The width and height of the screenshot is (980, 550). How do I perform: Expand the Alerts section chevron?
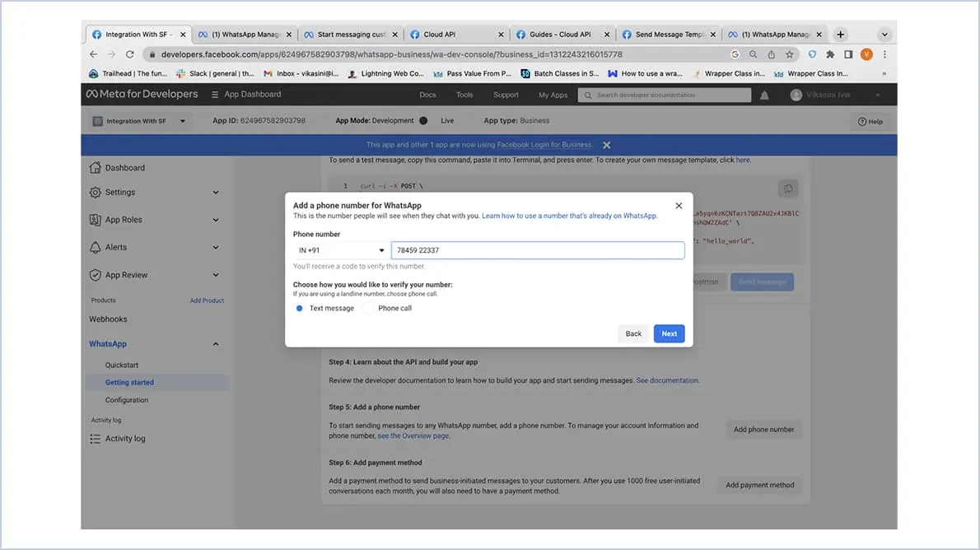(216, 248)
